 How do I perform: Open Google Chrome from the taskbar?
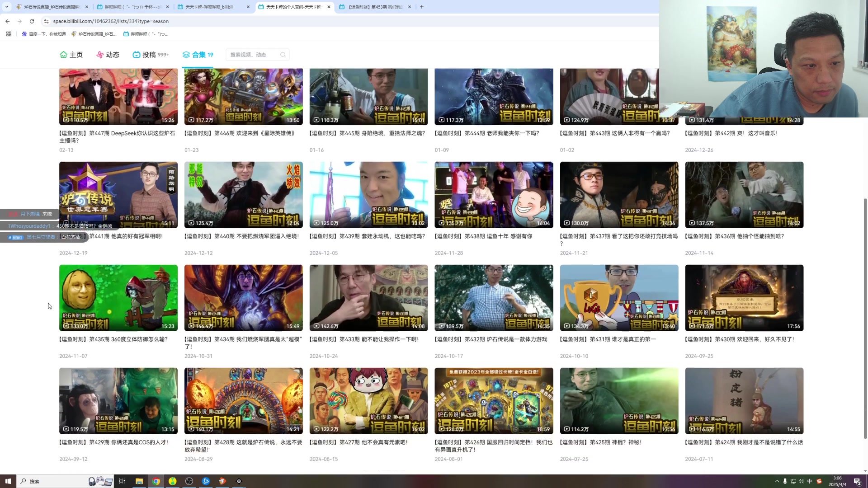[x=156, y=481]
